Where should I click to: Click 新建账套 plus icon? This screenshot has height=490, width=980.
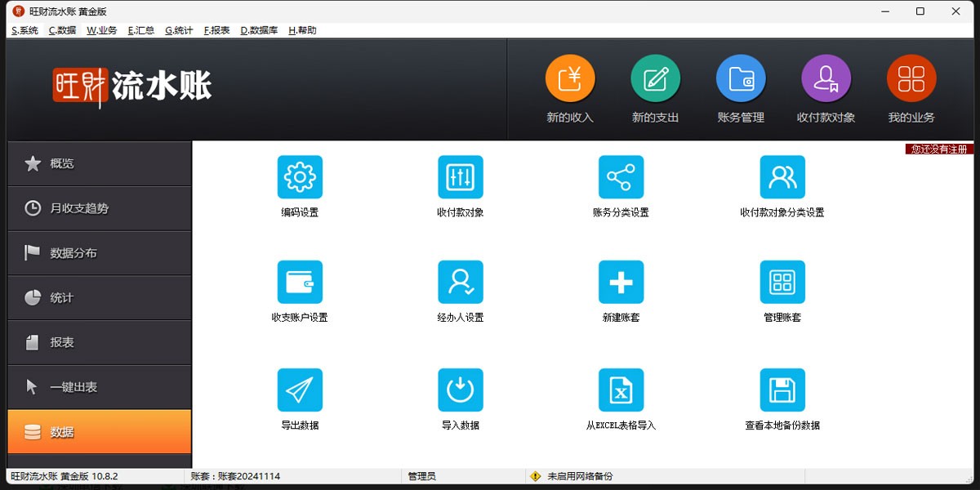pos(621,283)
